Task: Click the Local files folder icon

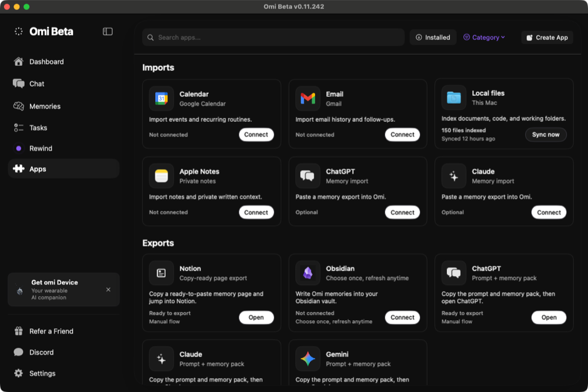Action: pyautogui.click(x=454, y=98)
